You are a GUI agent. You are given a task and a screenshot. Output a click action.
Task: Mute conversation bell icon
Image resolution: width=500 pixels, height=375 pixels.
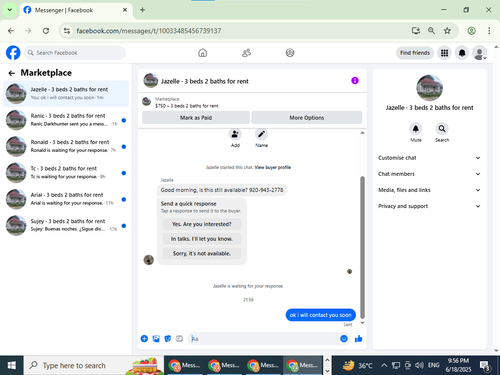point(416,129)
